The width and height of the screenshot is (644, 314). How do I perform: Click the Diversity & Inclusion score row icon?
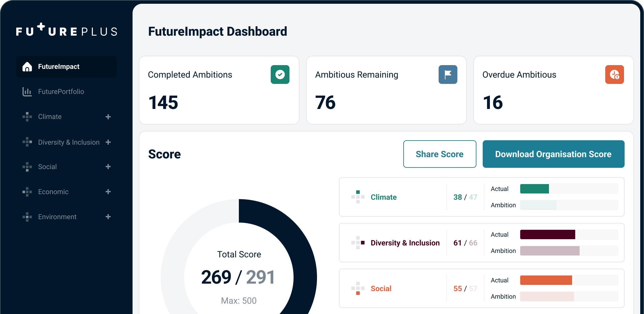pyautogui.click(x=358, y=243)
